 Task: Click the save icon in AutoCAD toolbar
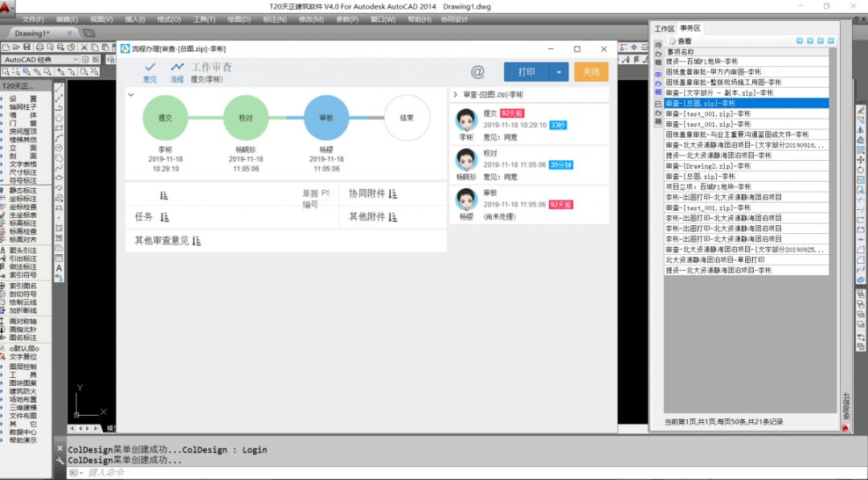(27, 47)
